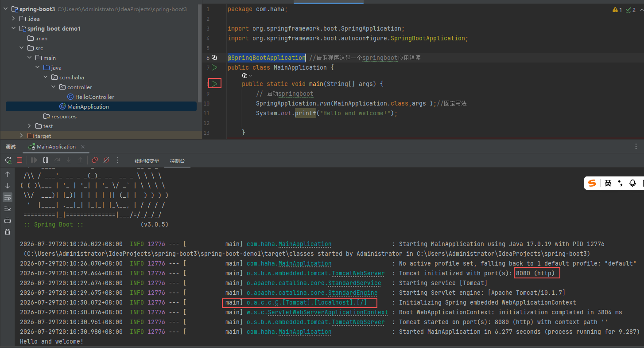Click the warning count indicator in the editor
Screen dimensions: 644x348
(x=617, y=10)
